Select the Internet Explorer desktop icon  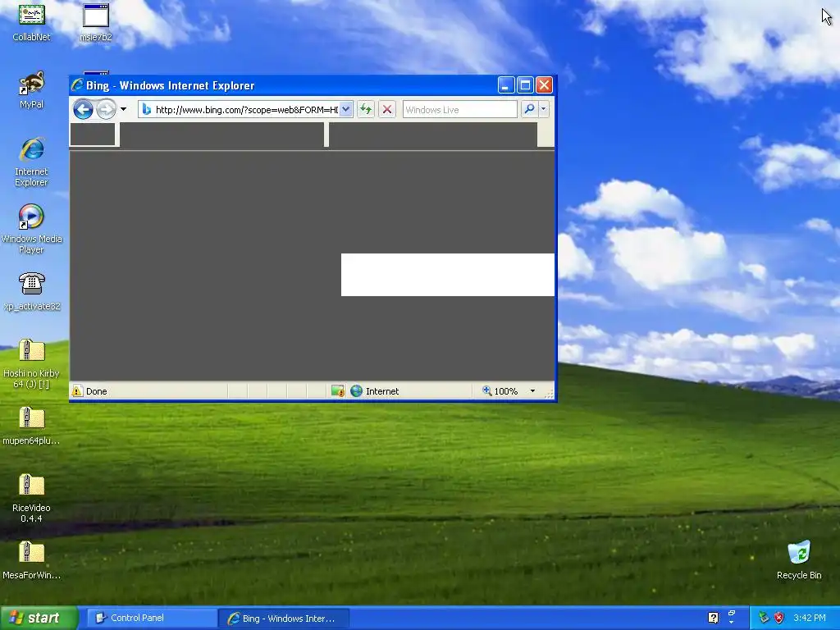pos(32,162)
